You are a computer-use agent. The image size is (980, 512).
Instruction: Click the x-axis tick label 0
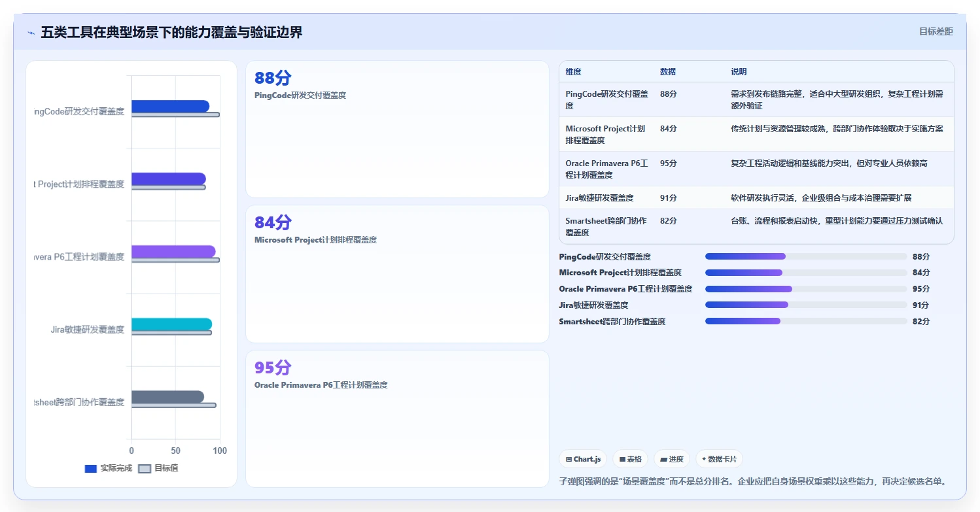[x=131, y=451]
